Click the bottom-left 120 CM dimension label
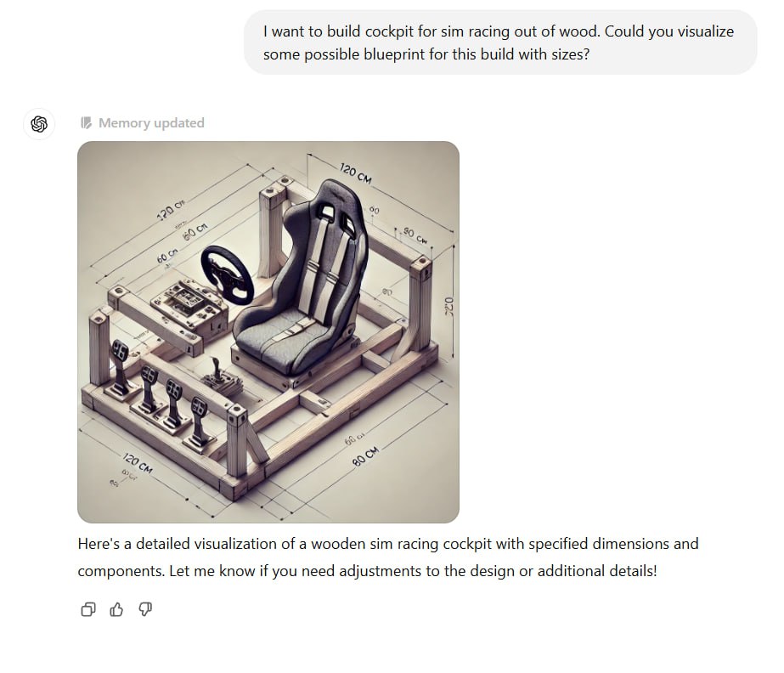The image size is (784, 673). [138, 464]
